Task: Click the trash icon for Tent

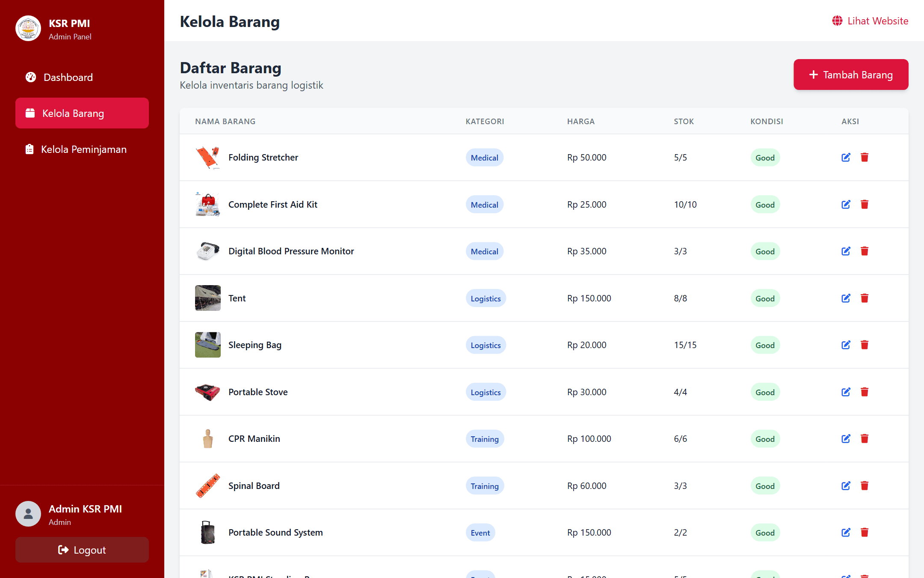Action: pos(865,298)
